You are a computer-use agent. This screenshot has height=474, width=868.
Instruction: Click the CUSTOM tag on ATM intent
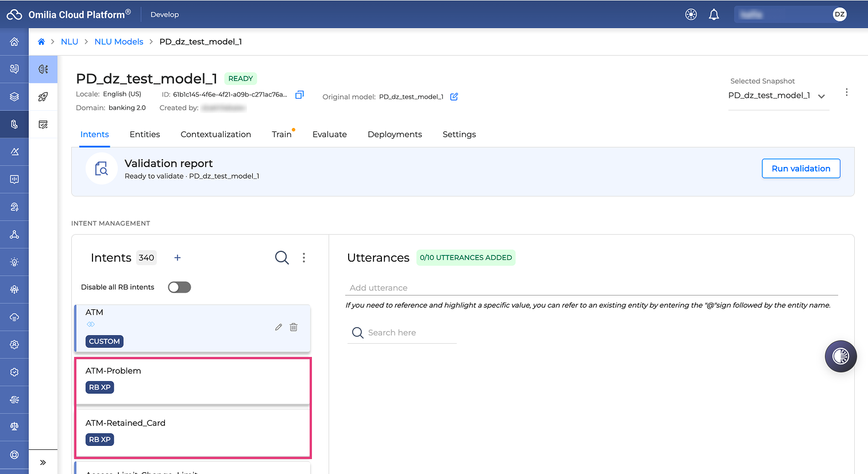pos(105,341)
